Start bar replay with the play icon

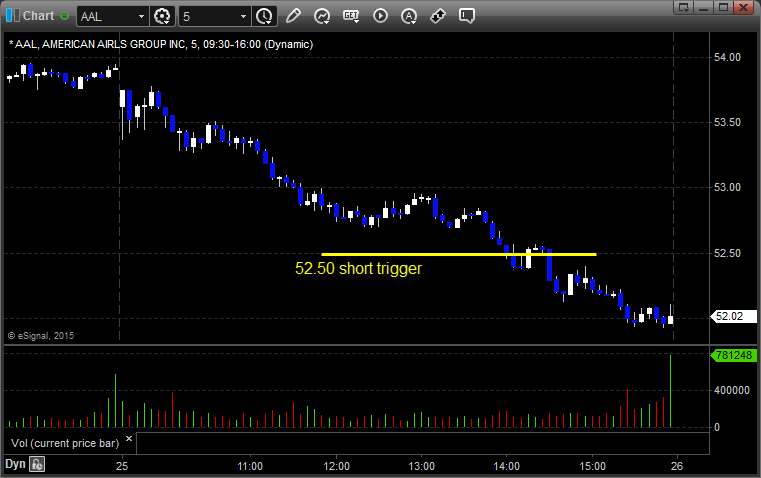tap(380, 16)
